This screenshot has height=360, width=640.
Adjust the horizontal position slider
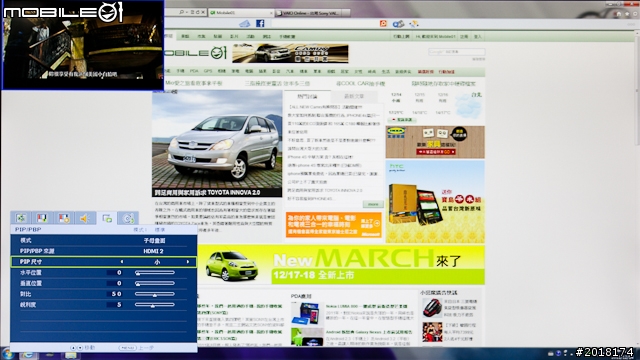(x=155, y=273)
